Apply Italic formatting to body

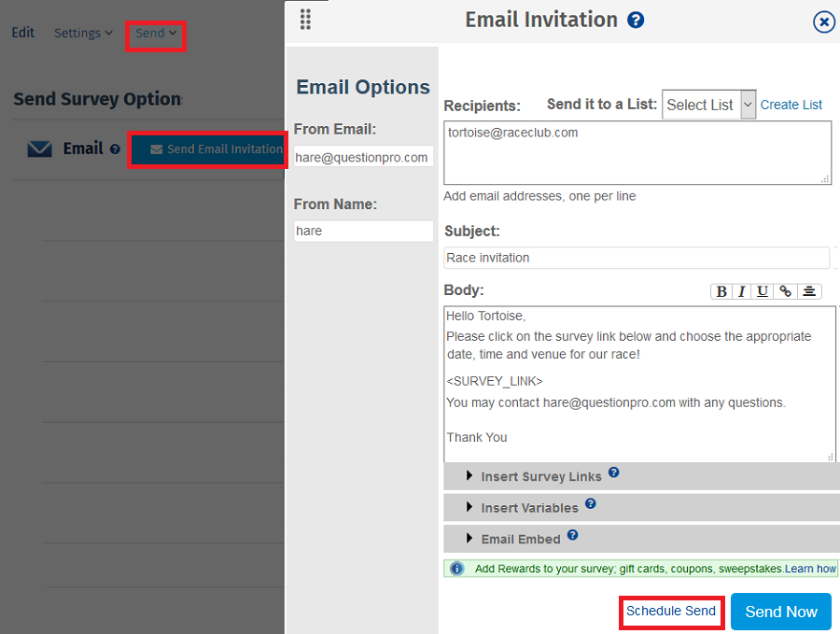coord(741,291)
